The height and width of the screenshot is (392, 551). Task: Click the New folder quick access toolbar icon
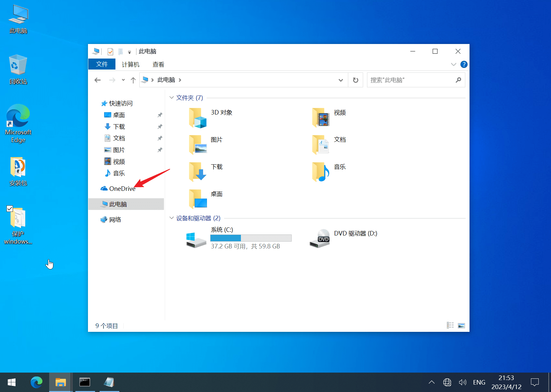(x=121, y=51)
